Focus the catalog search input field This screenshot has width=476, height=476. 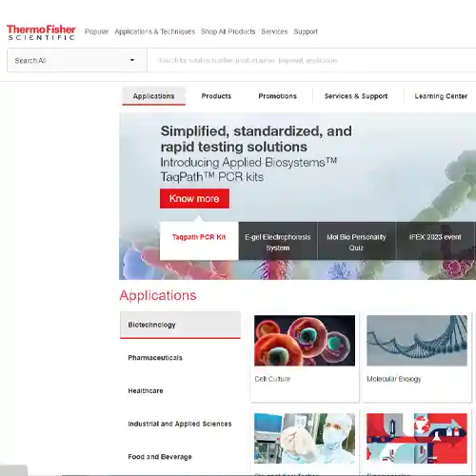click(311, 60)
